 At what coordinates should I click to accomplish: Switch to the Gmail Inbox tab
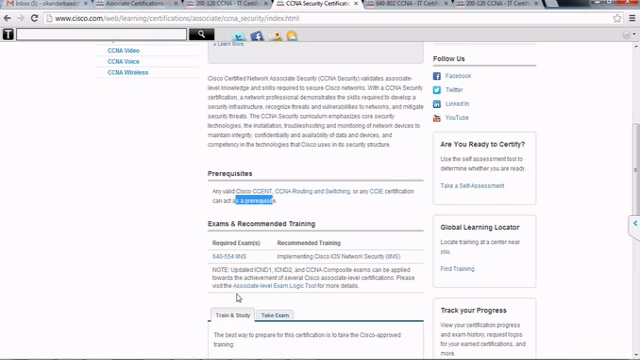pyautogui.click(x=46, y=4)
